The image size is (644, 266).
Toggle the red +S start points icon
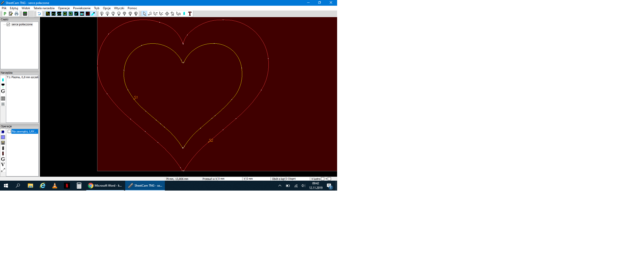point(88,14)
